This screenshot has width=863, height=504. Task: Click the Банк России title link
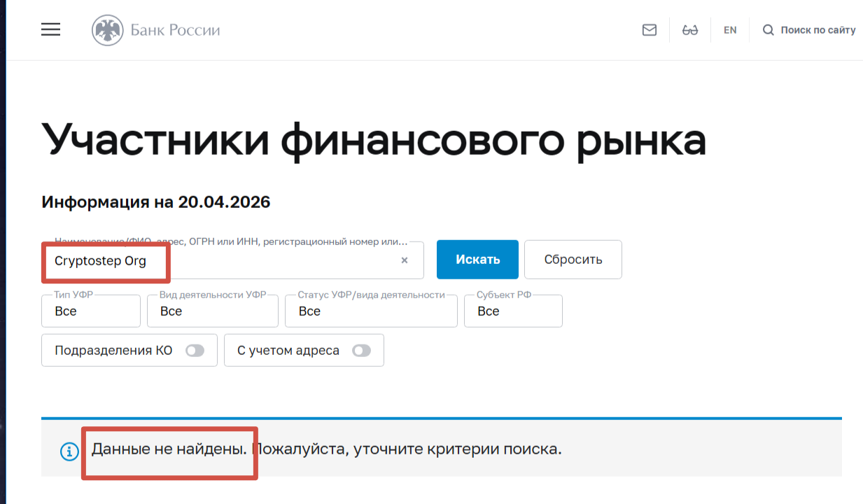coord(175,30)
